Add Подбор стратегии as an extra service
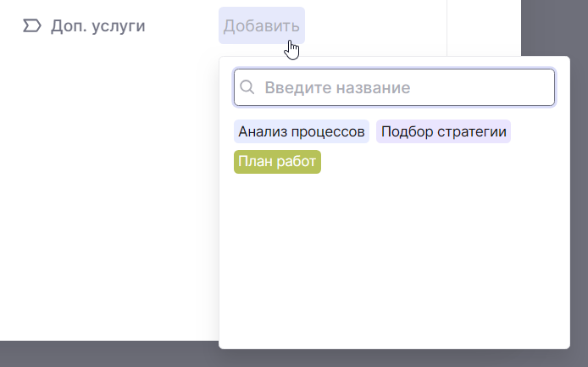 (x=443, y=131)
